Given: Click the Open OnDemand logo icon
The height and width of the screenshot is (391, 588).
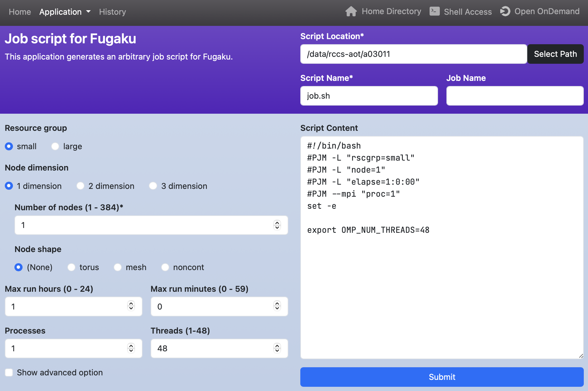Looking at the screenshot, I should [505, 11].
